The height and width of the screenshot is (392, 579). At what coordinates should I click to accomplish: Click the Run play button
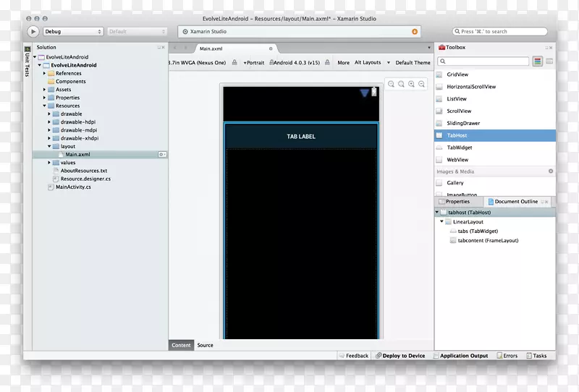pos(33,31)
